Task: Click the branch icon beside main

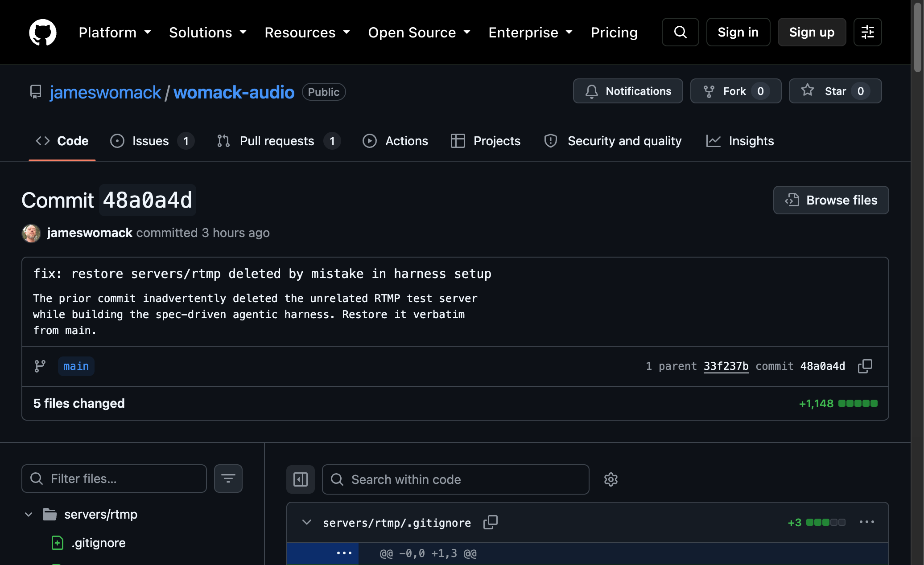Action: coord(40,366)
